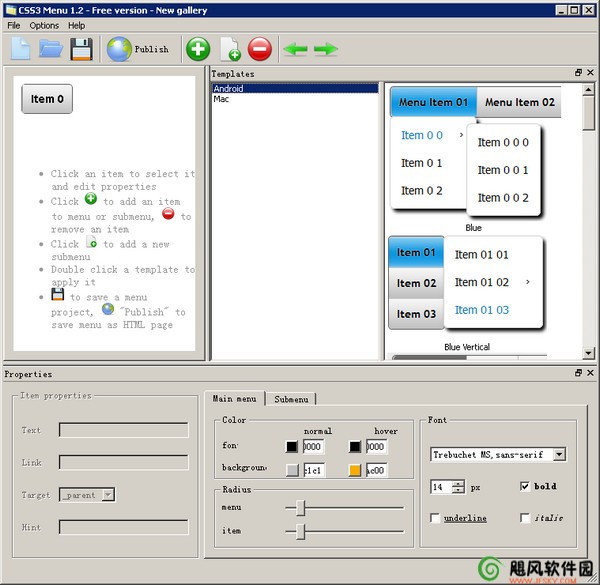Open the Target _parent dropdown
Screen dimensions: 600x585
tap(109, 495)
